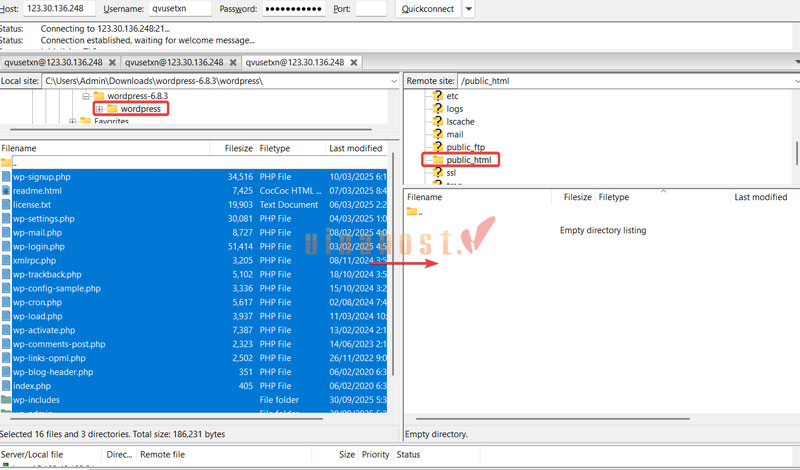Click the readme.html file icon

[6, 191]
